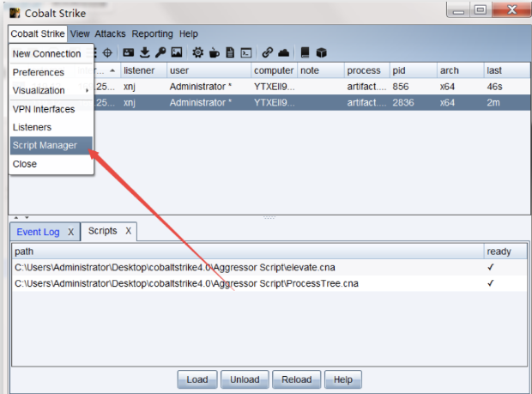
Task: Click the sort arrow on internal column
Action: pyautogui.click(x=112, y=70)
